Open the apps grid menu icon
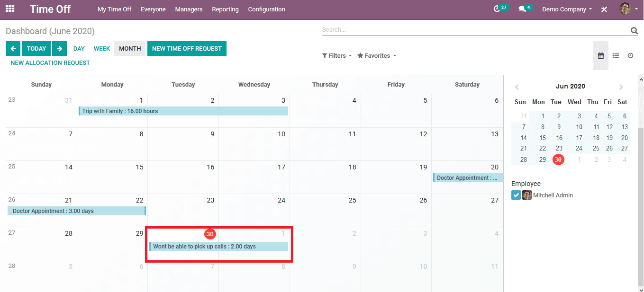 click(x=10, y=9)
